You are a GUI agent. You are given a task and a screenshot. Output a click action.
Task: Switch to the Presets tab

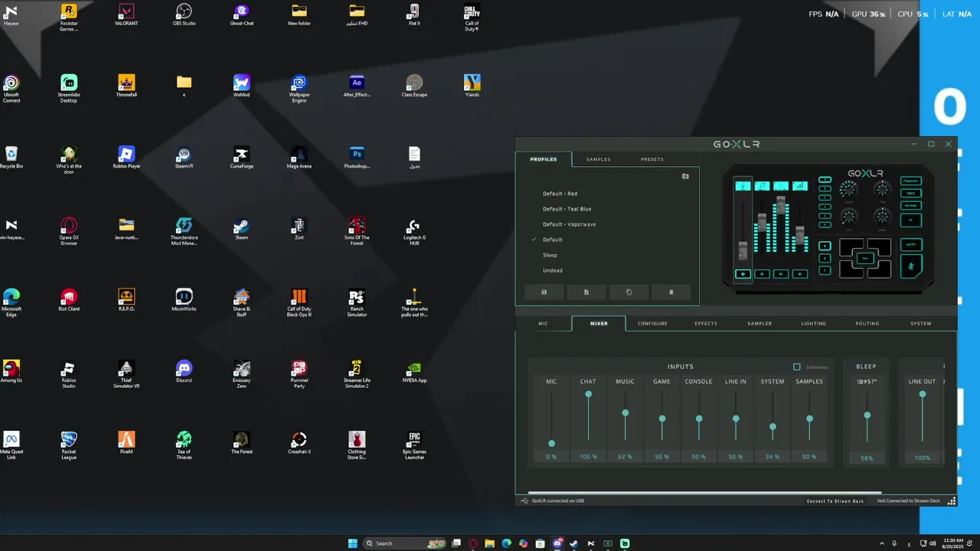(x=652, y=159)
